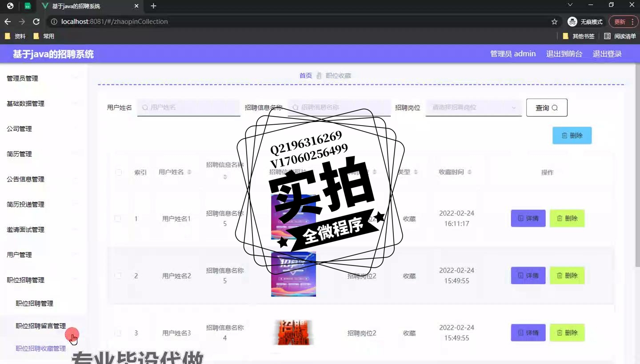This screenshot has height=364, width=640.
Task: Click 2022-02-24 16:11:17 timestamp cell
Action: (x=456, y=218)
